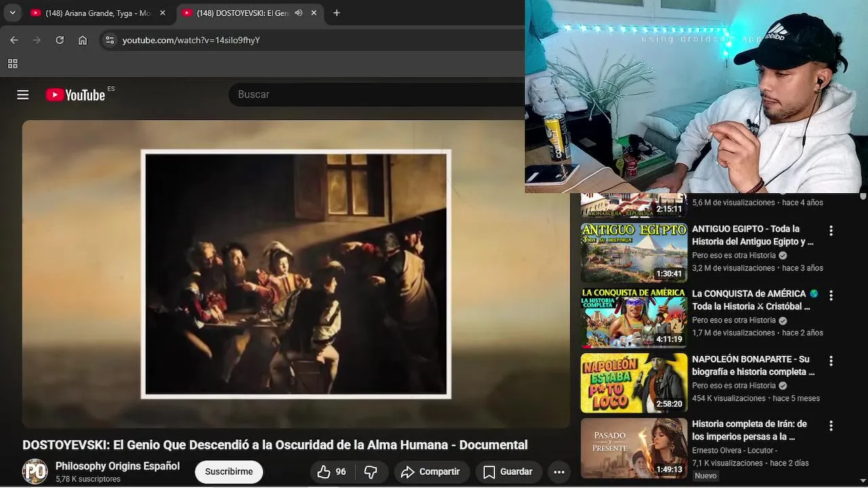
Task: Open Philosophy Origins Español channel name
Action: (x=117, y=466)
